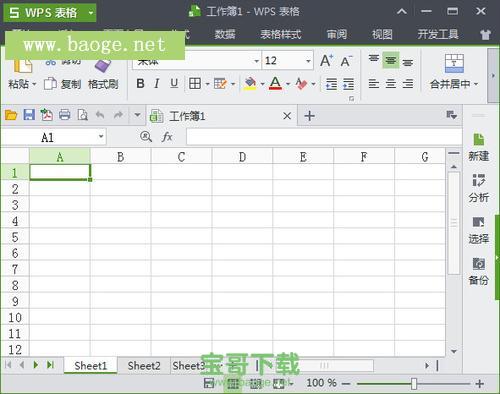Toggle center text horizontally
500x394 pixels.
click(x=391, y=84)
